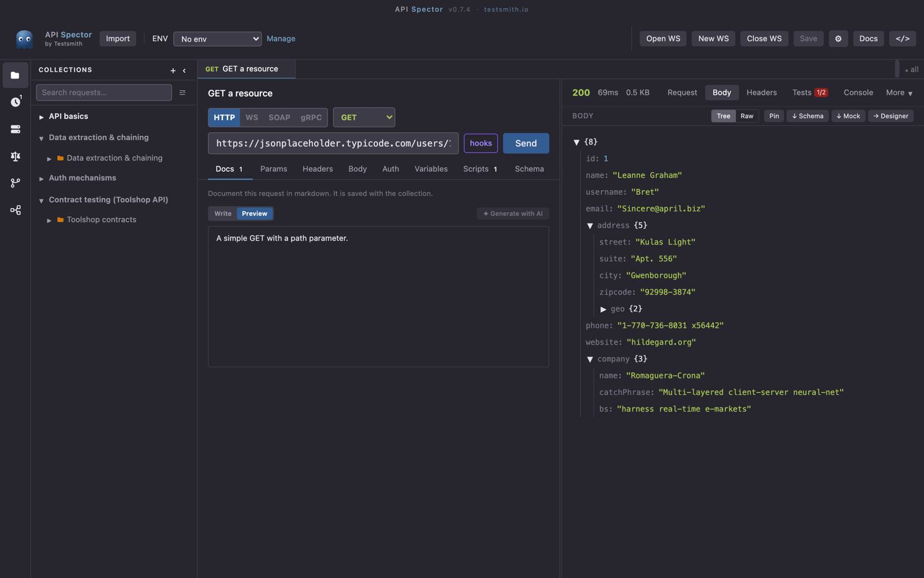This screenshot has width=924, height=578.
Task: Open the GET method dropdown
Action: (364, 117)
